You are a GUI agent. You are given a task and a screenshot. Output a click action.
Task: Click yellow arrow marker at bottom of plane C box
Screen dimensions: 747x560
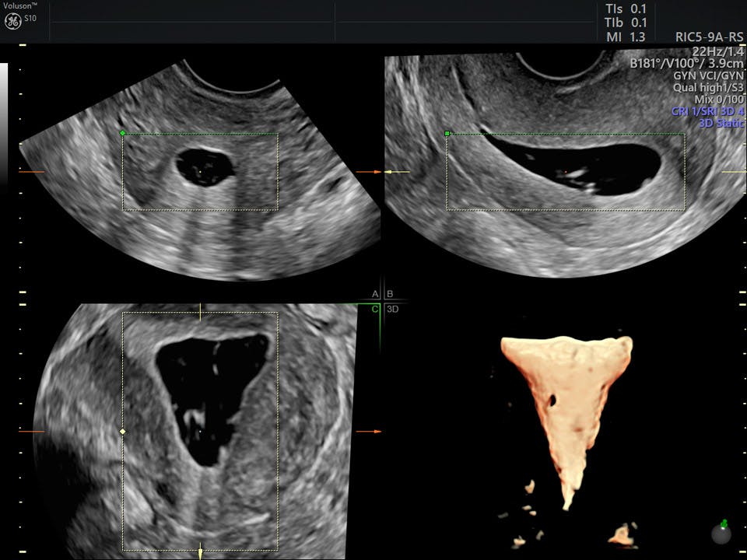[200, 551]
